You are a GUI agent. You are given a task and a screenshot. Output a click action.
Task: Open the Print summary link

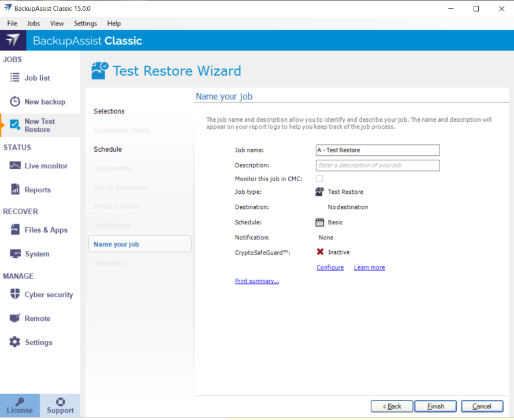(x=257, y=282)
